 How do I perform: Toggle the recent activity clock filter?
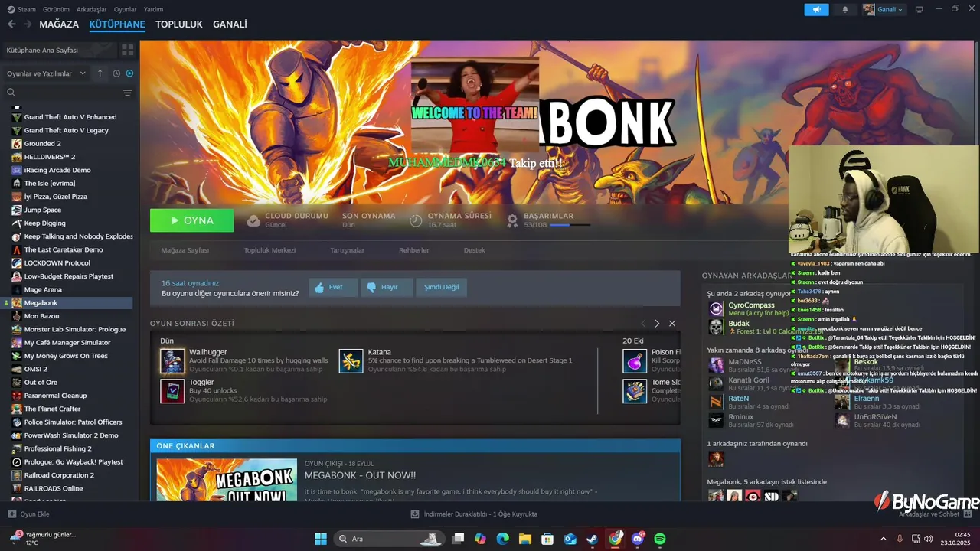(116, 73)
